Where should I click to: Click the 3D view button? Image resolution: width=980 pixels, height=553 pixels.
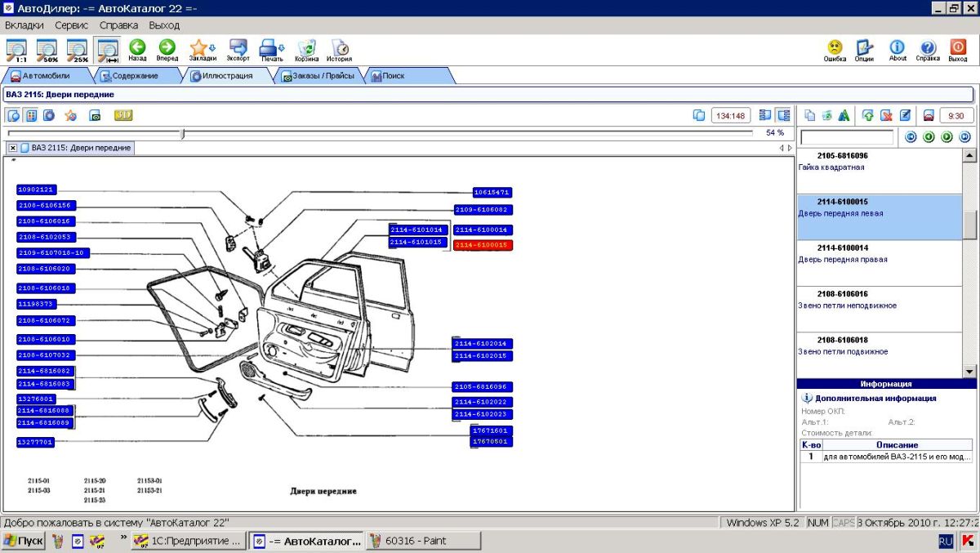pos(123,115)
